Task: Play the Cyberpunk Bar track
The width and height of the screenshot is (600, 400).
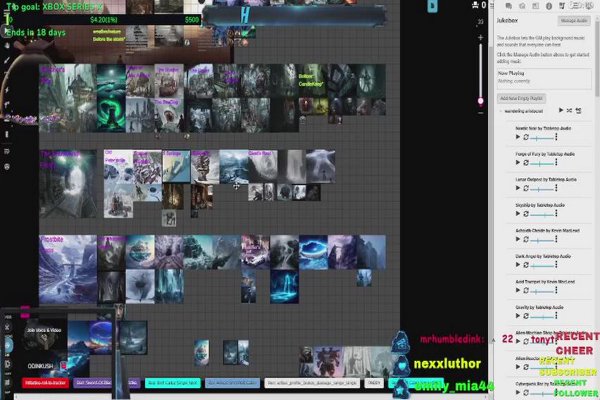Action: tap(518, 392)
